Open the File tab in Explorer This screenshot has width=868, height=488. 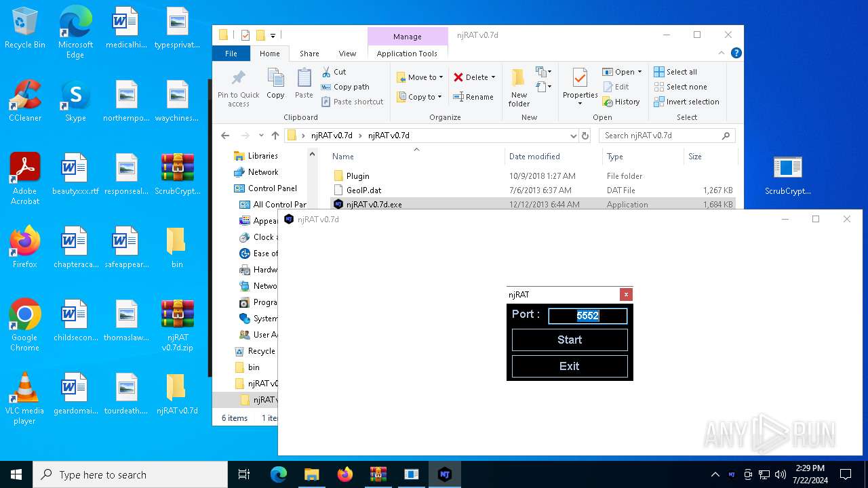click(x=231, y=54)
